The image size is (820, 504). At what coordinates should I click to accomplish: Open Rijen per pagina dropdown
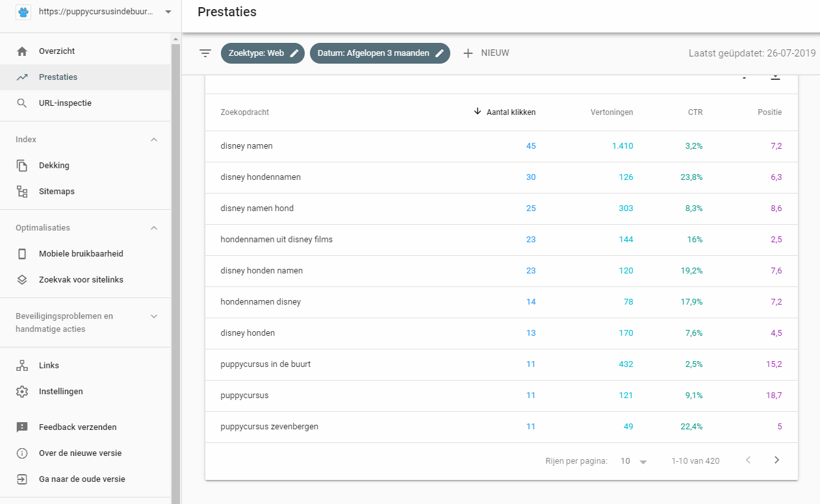click(634, 461)
